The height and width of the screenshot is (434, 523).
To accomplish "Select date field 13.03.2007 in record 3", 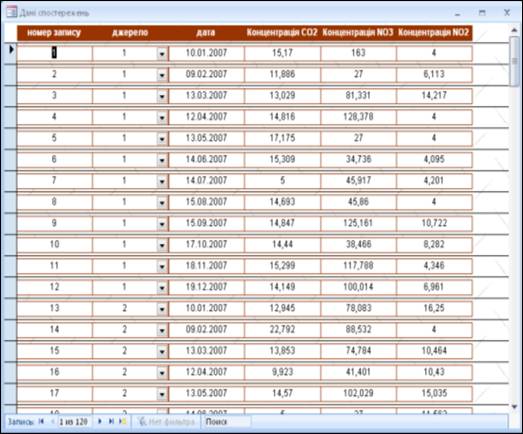I will click(x=206, y=96).
